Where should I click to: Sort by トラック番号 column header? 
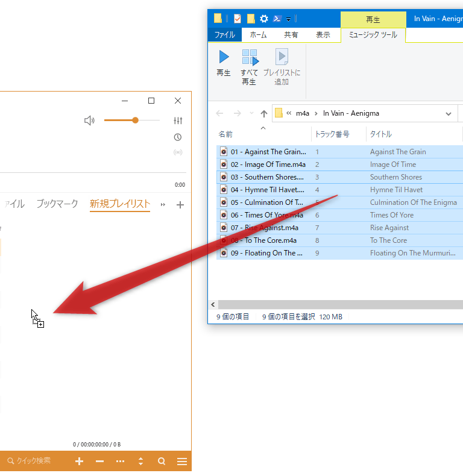pos(332,134)
